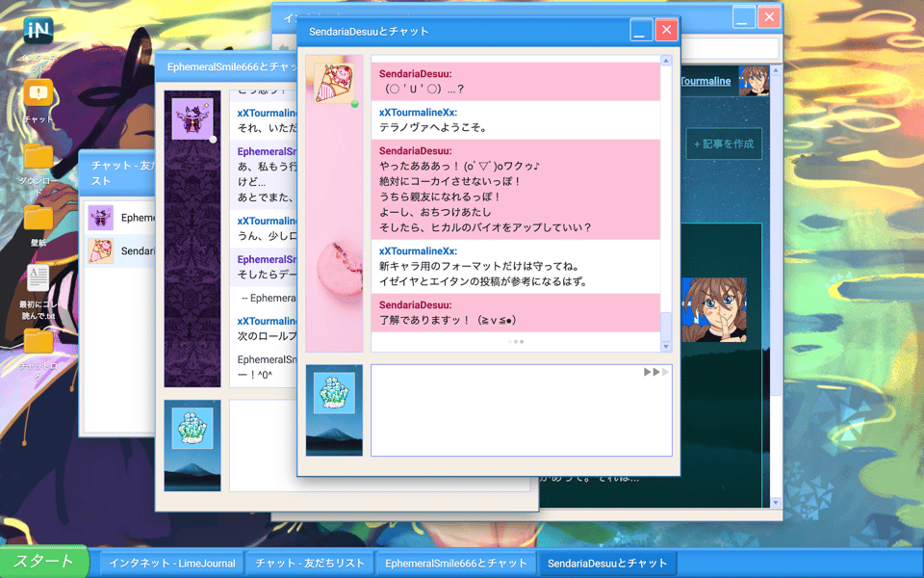Open the チャット desktop shortcut icon
The image size is (924, 578).
click(x=38, y=96)
